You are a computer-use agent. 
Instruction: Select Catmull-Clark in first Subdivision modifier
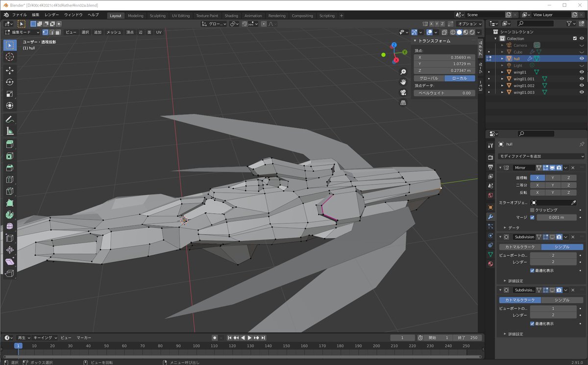click(520, 247)
